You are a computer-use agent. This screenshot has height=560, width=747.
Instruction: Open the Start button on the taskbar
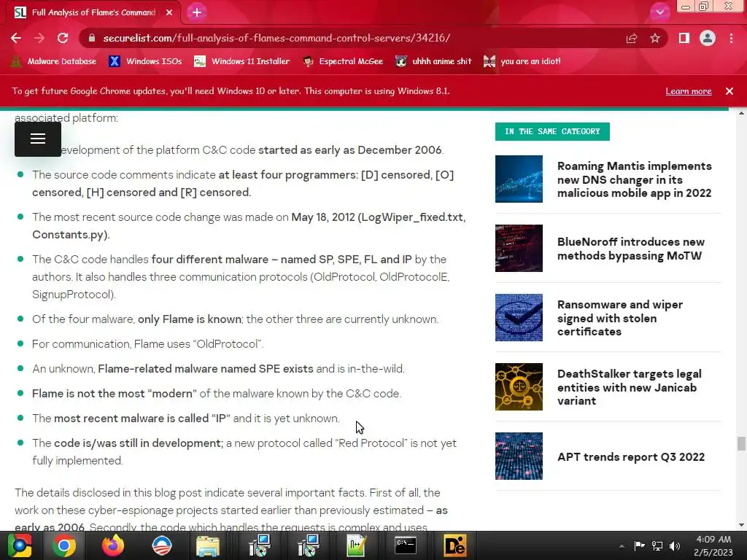pyautogui.click(x=20, y=545)
